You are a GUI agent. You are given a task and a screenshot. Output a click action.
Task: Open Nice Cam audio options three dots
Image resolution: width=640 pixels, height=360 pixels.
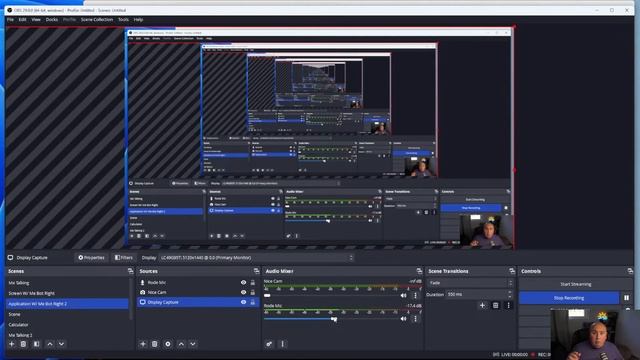point(416,296)
